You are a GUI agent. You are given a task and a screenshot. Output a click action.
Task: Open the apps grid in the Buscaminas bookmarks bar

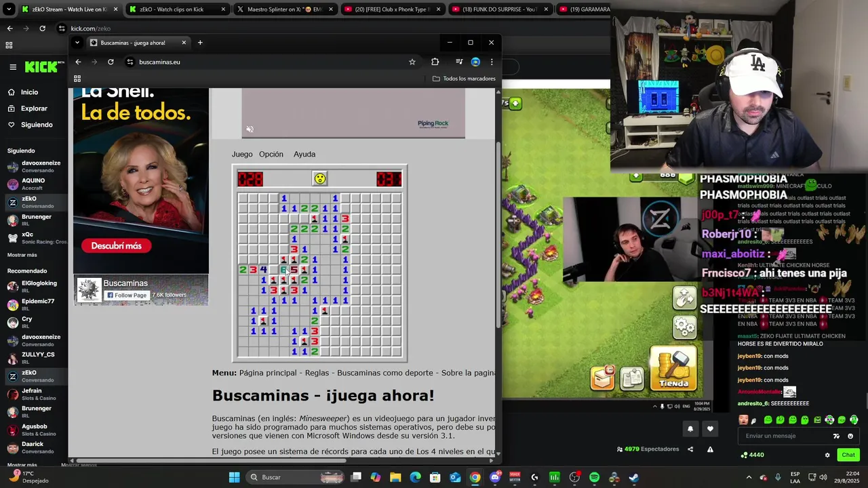point(77,79)
